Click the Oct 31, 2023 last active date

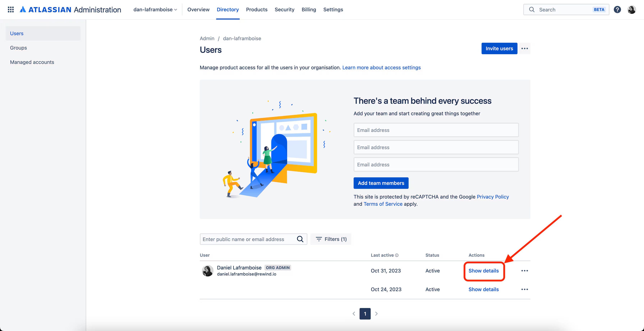386,271
